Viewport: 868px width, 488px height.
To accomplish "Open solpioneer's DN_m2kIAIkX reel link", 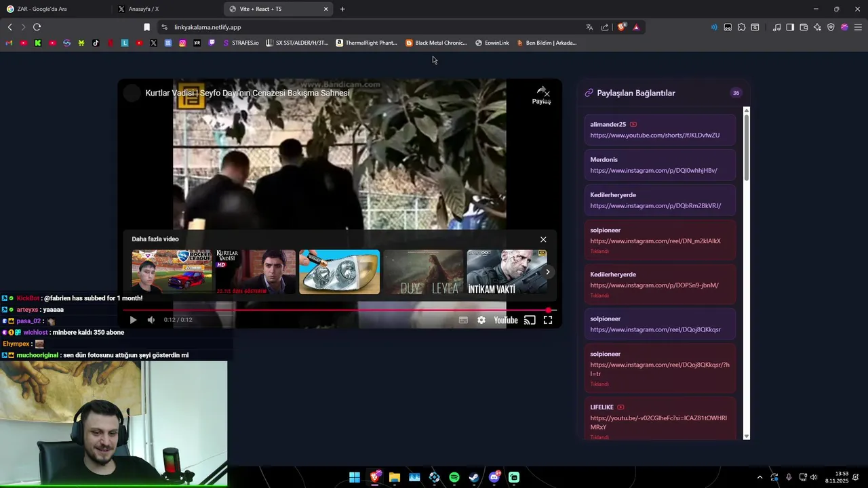I will click(656, 241).
